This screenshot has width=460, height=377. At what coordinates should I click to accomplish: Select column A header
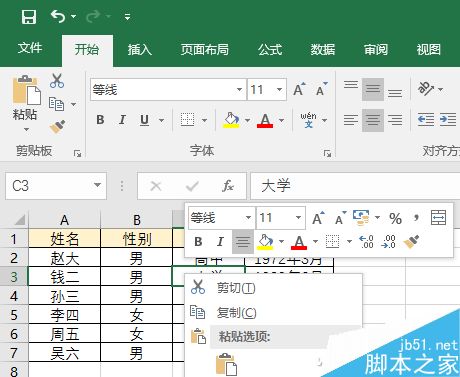(x=65, y=220)
